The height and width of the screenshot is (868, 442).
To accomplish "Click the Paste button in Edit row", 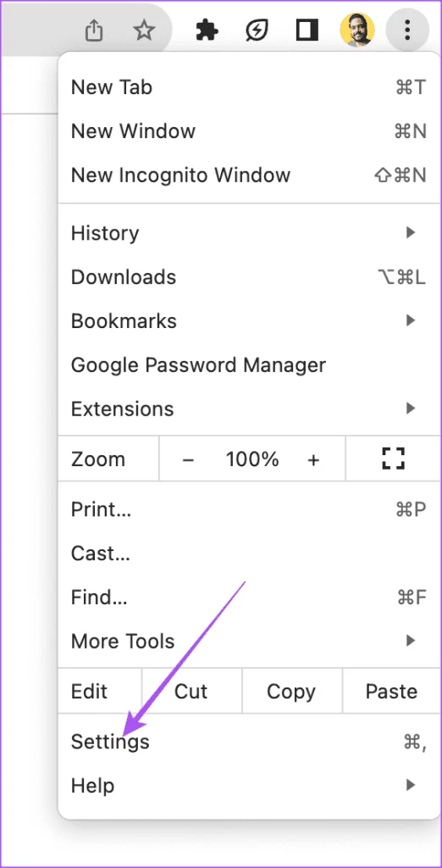I will point(392,691).
